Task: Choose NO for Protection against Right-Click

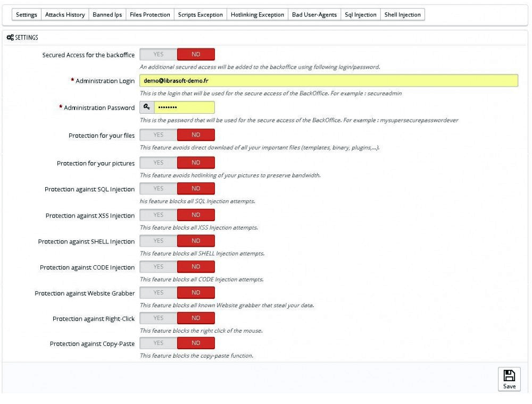Action: pos(196,318)
